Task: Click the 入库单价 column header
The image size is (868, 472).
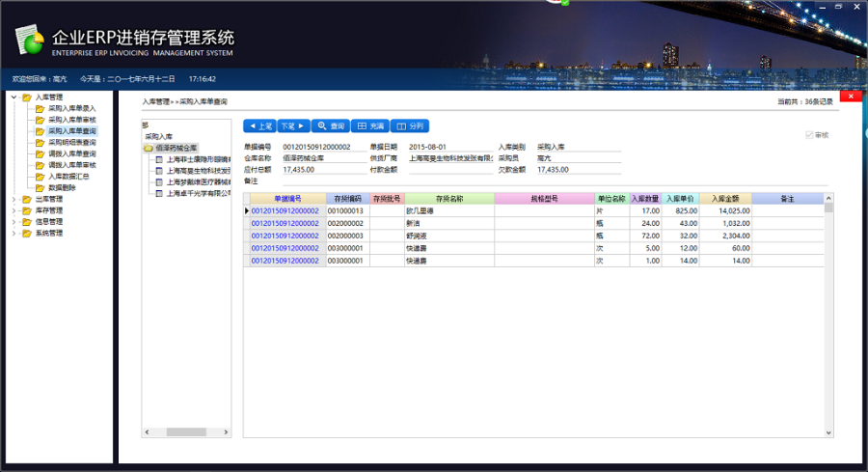Action: click(x=680, y=199)
